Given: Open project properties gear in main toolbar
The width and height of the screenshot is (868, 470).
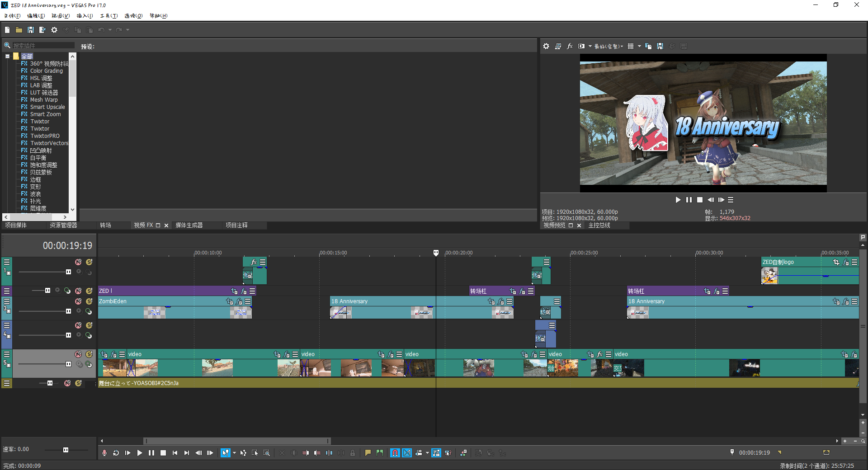Looking at the screenshot, I should [x=54, y=30].
